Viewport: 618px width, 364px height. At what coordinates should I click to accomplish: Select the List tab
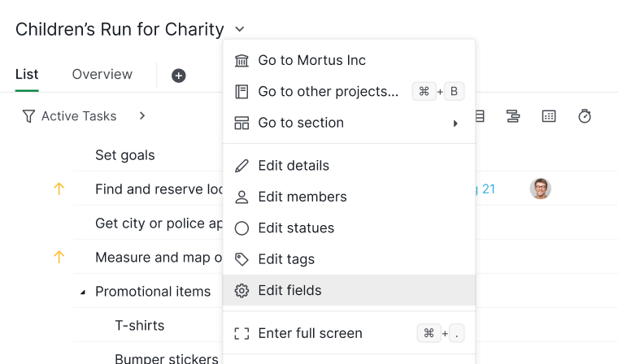tap(27, 75)
